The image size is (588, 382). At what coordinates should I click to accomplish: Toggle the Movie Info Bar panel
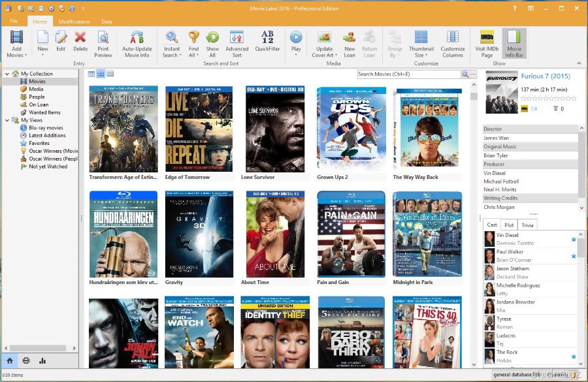[x=514, y=38]
